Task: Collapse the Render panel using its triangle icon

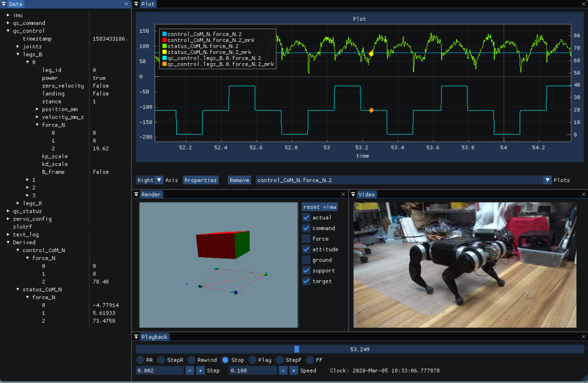Action: pos(137,195)
